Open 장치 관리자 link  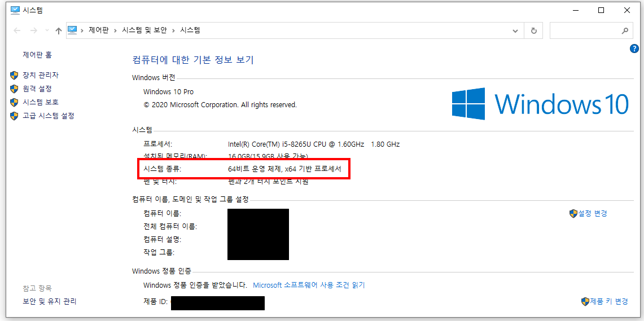(41, 75)
